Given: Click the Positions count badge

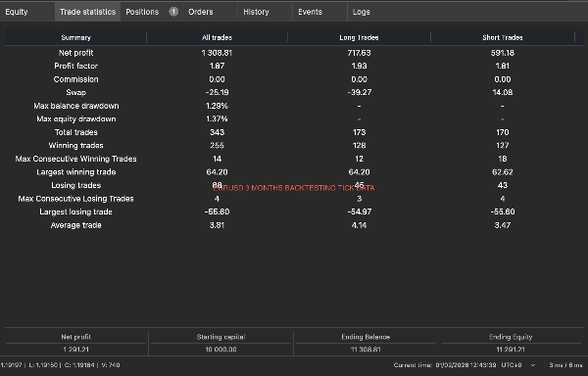Looking at the screenshot, I should point(173,12).
